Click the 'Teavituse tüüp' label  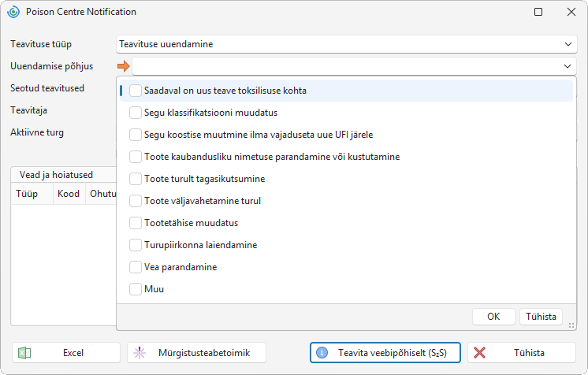click(x=41, y=44)
